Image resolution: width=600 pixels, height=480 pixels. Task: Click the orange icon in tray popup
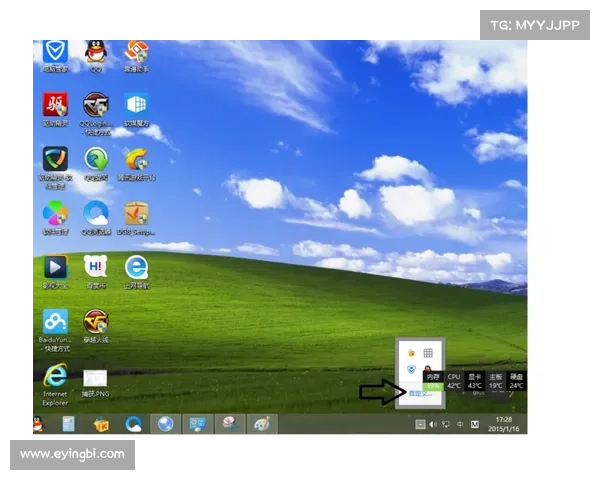411,353
